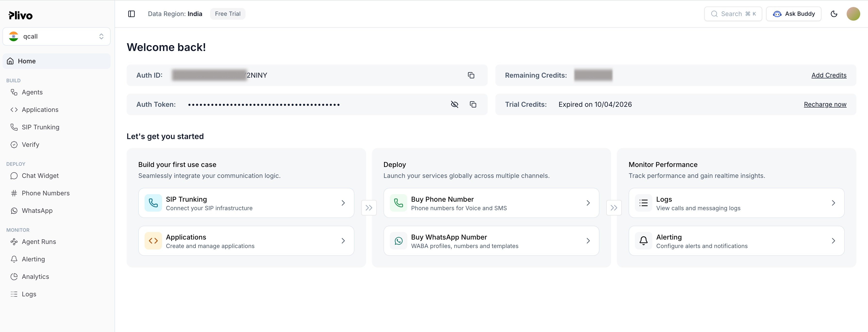Screen dimensions: 868x332
Task: Click the Applications card code icon
Action: point(153,241)
